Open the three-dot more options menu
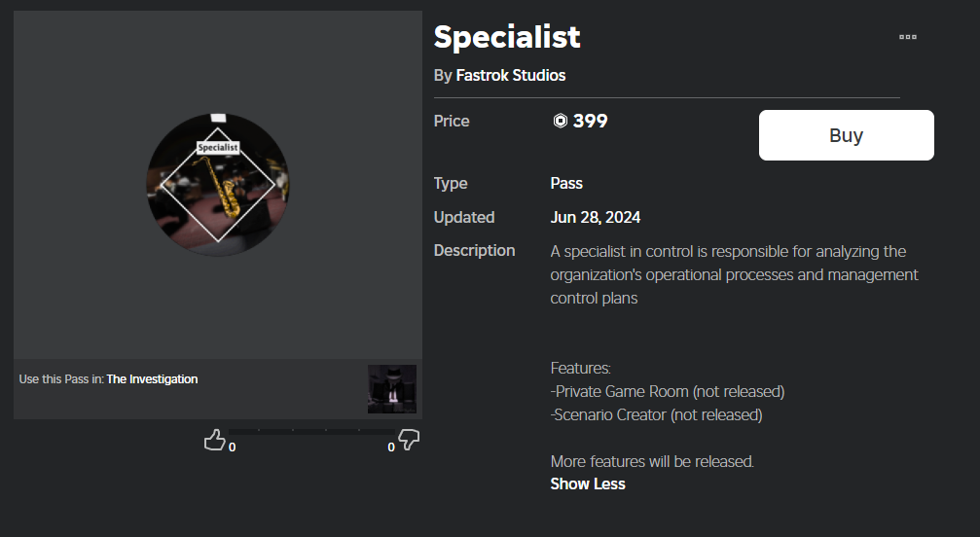Screen dimensions: 980x537 tap(908, 37)
